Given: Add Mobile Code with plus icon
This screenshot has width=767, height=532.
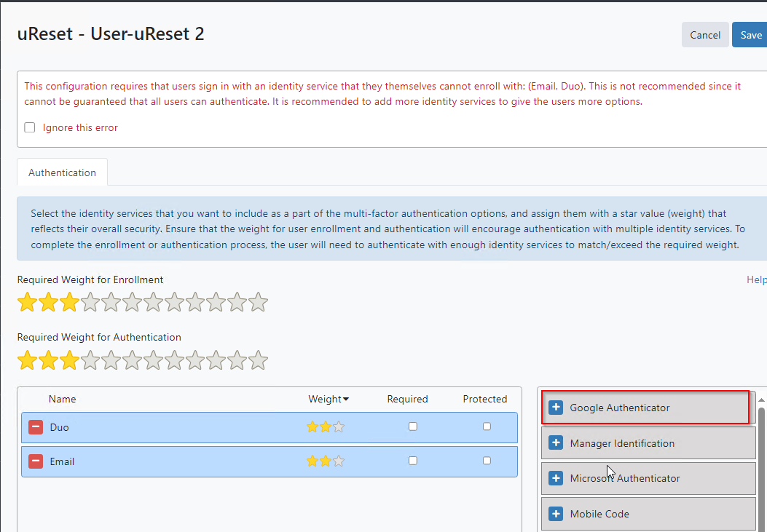Looking at the screenshot, I should [x=556, y=514].
